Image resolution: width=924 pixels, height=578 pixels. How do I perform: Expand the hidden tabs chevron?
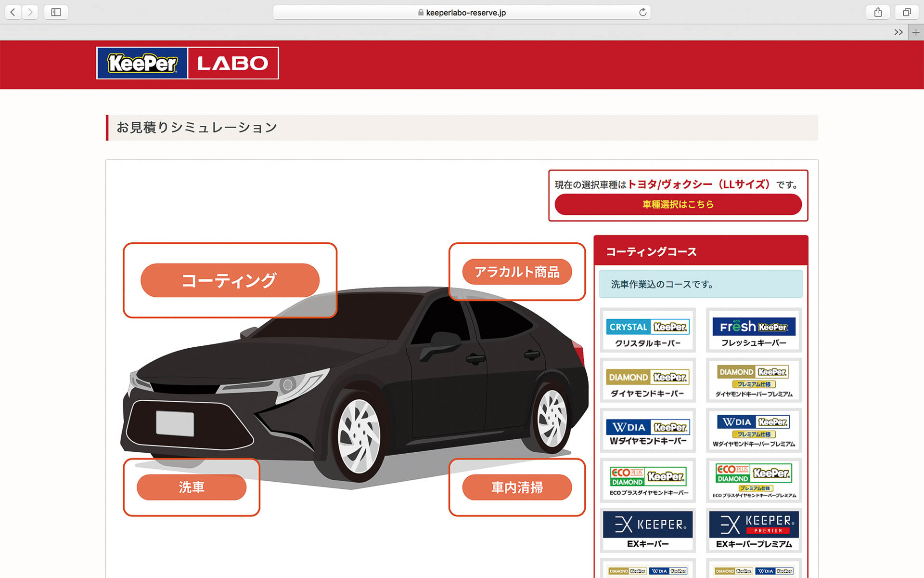898,32
